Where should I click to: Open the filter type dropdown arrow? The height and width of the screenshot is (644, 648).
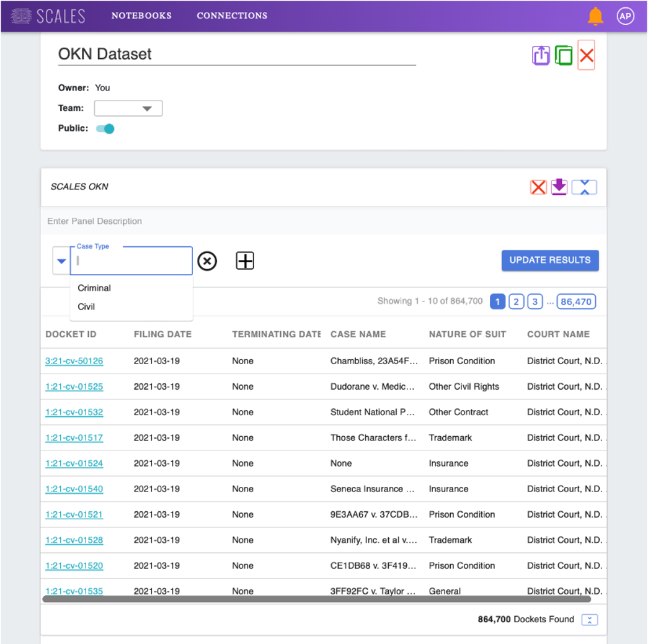click(x=61, y=261)
